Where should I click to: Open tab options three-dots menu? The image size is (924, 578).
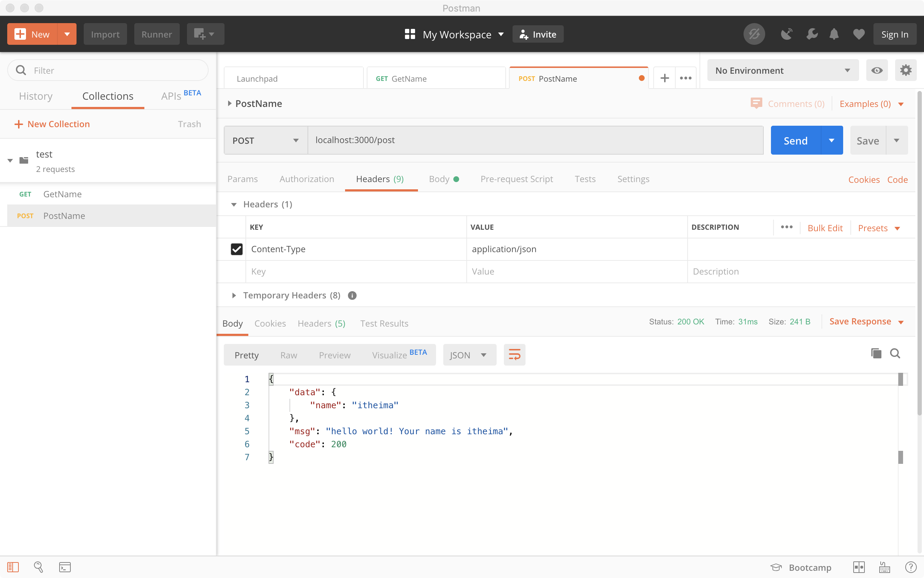(x=686, y=78)
